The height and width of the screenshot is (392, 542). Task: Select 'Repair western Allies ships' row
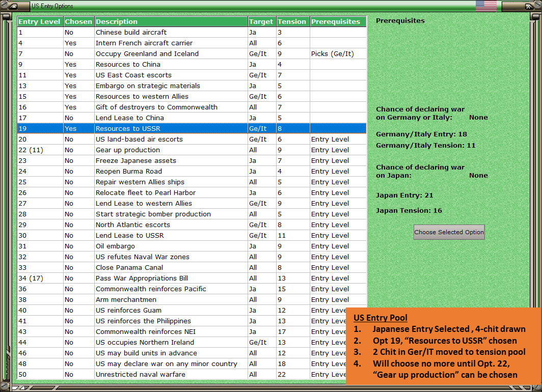click(192, 182)
